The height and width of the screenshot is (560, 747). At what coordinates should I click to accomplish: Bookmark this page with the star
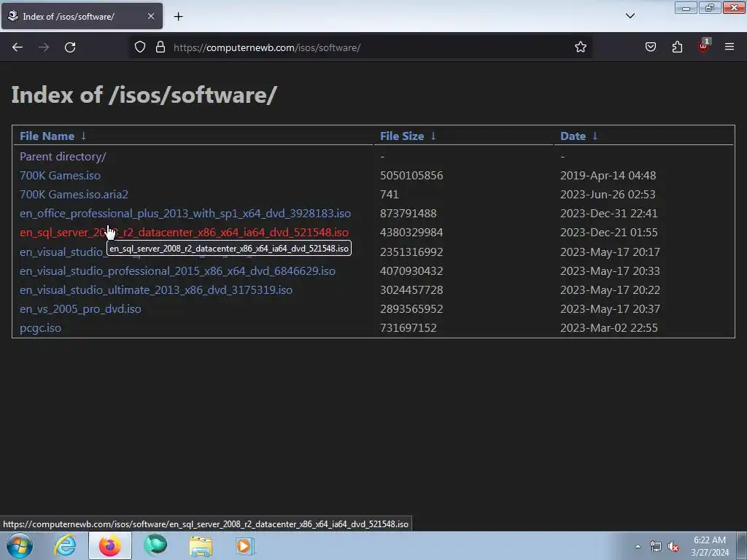(580, 47)
